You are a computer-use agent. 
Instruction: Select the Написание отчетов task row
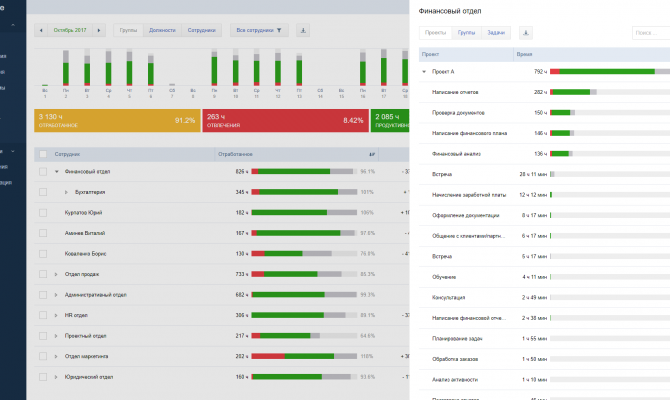click(544, 92)
